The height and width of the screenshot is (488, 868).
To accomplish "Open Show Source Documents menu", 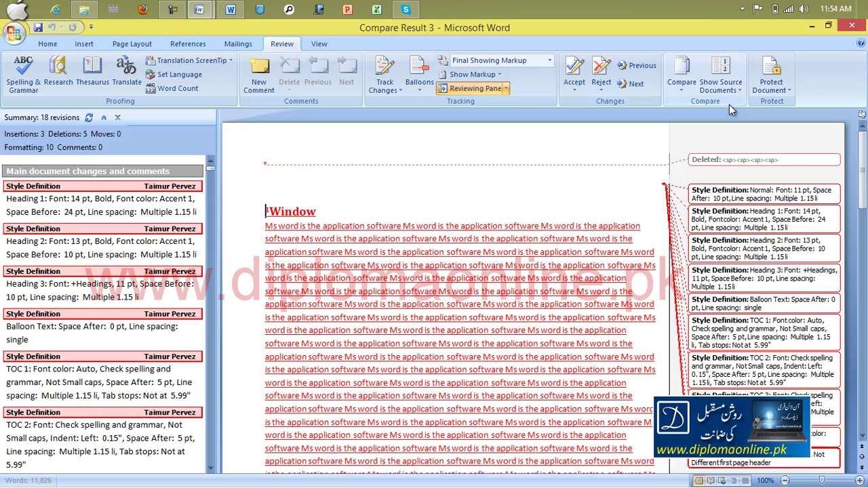I will 721,75.
